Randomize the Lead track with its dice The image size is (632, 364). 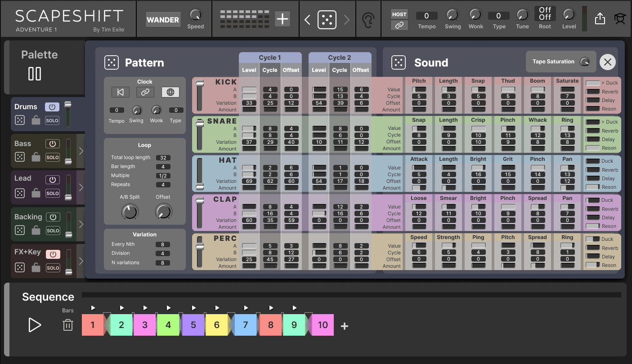point(20,193)
